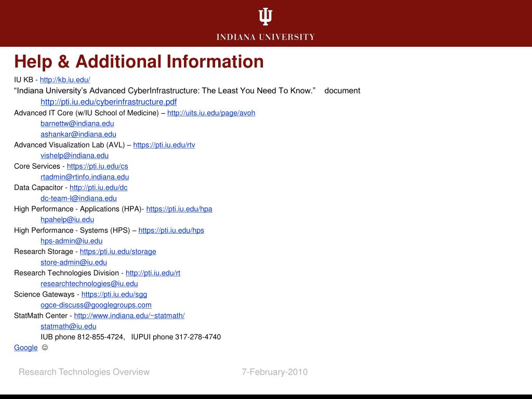Click rtadmin@rtinfo.indiana.edu email link
This screenshot has width=532, height=399.
[85, 177]
